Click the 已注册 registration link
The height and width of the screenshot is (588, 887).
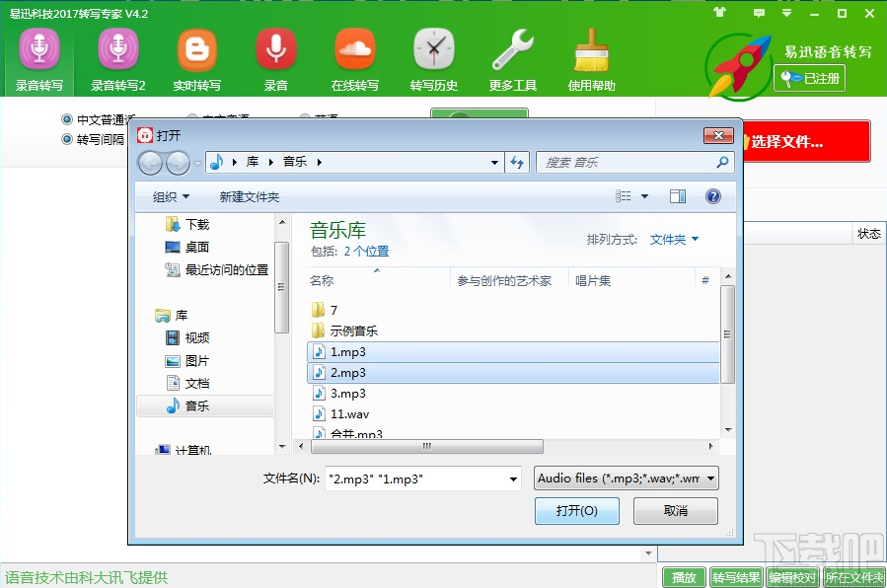(809, 79)
